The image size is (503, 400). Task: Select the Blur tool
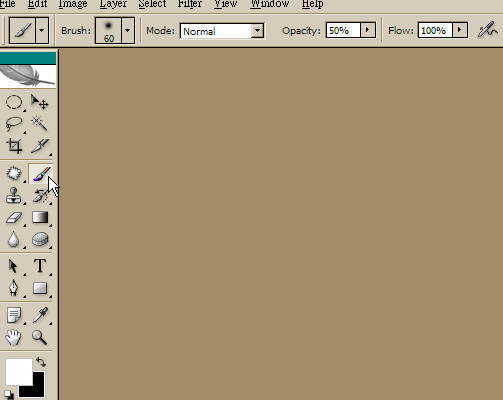click(14, 240)
